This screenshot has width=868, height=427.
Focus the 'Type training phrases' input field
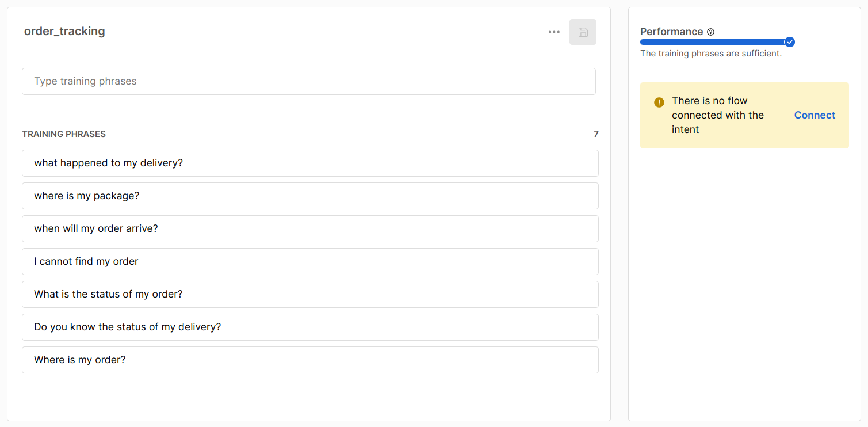tap(309, 82)
